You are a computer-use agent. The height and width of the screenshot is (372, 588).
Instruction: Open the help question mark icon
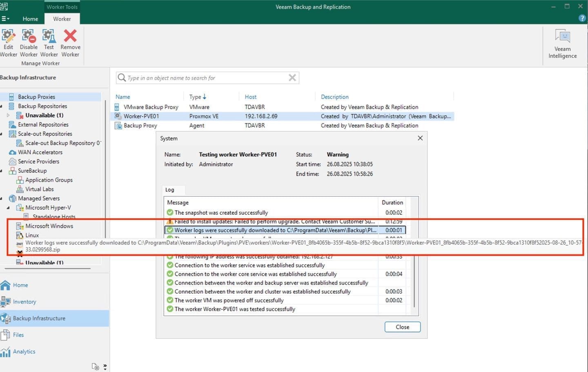[582, 18]
